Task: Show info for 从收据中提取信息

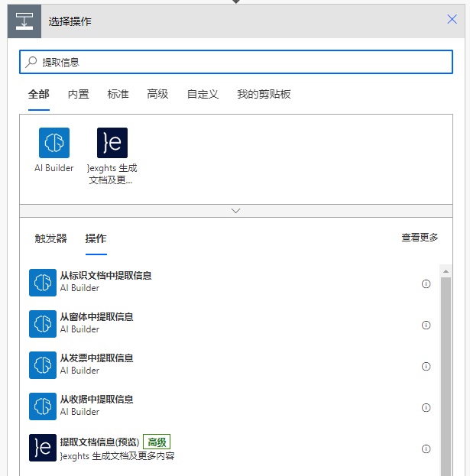Action: (x=426, y=408)
